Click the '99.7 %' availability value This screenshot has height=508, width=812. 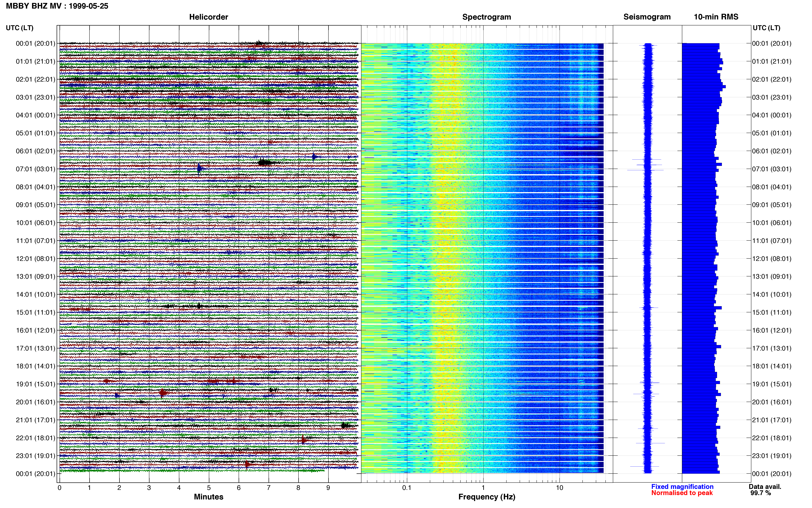[x=761, y=493]
